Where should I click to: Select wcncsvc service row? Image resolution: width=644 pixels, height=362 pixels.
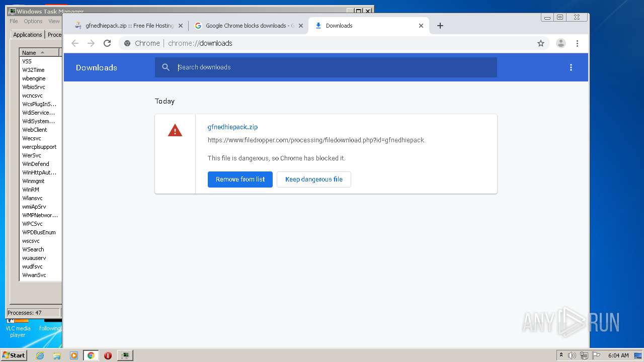coord(40,96)
